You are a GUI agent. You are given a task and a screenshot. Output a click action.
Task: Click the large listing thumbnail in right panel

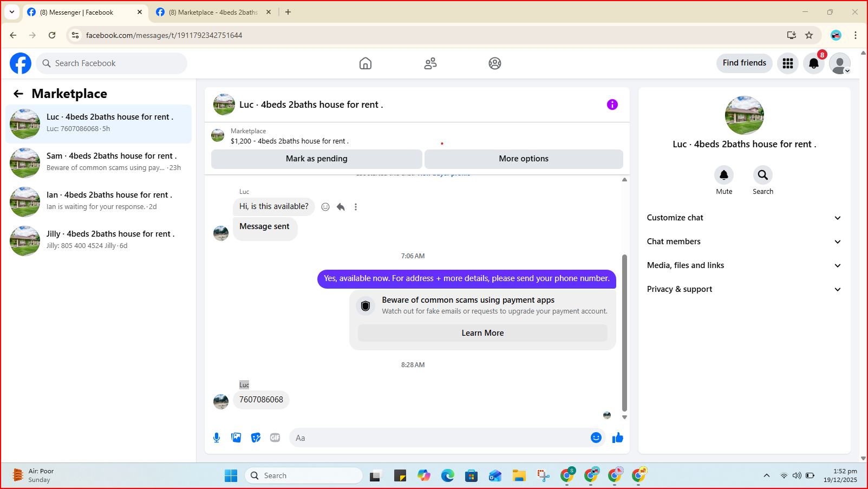tap(745, 115)
